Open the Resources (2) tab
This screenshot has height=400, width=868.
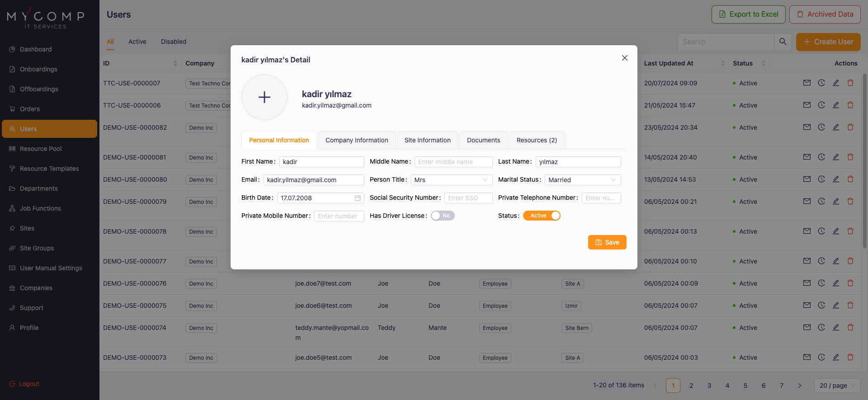click(x=537, y=140)
